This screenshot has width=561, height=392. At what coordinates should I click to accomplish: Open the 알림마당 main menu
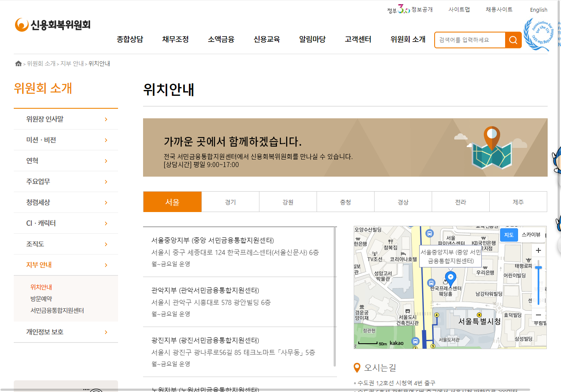tap(312, 39)
